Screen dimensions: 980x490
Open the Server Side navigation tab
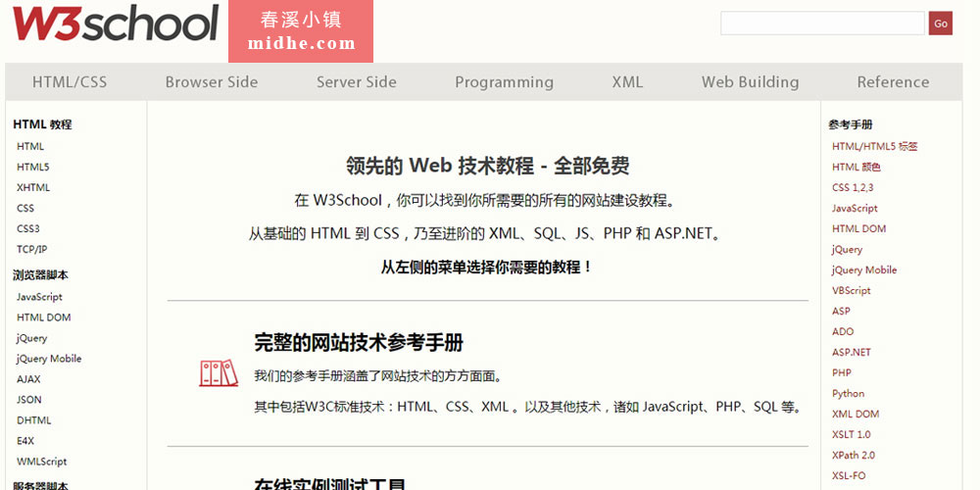coord(357,82)
